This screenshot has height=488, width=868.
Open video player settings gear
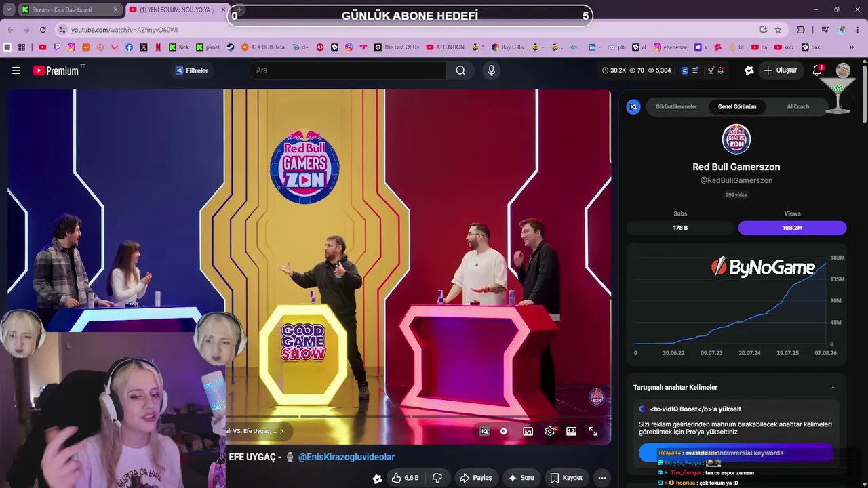tap(550, 431)
